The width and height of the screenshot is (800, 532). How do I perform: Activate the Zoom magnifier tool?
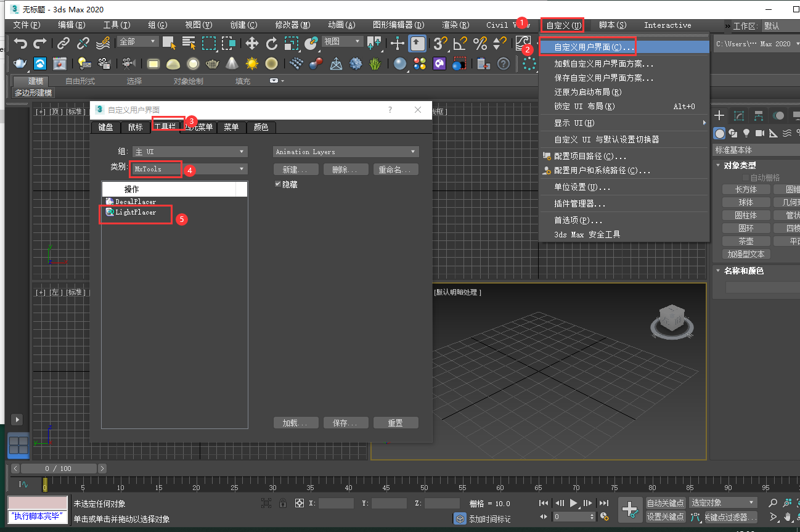click(x=772, y=503)
